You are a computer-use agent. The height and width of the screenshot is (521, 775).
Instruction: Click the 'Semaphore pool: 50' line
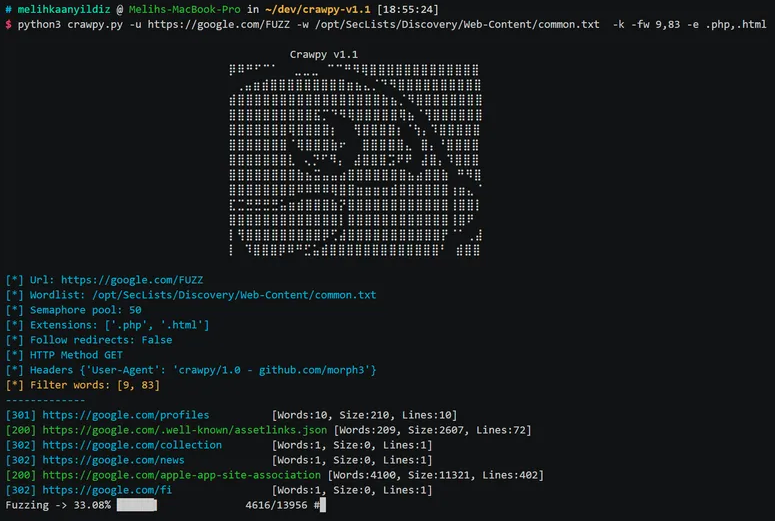click(74, 310)
